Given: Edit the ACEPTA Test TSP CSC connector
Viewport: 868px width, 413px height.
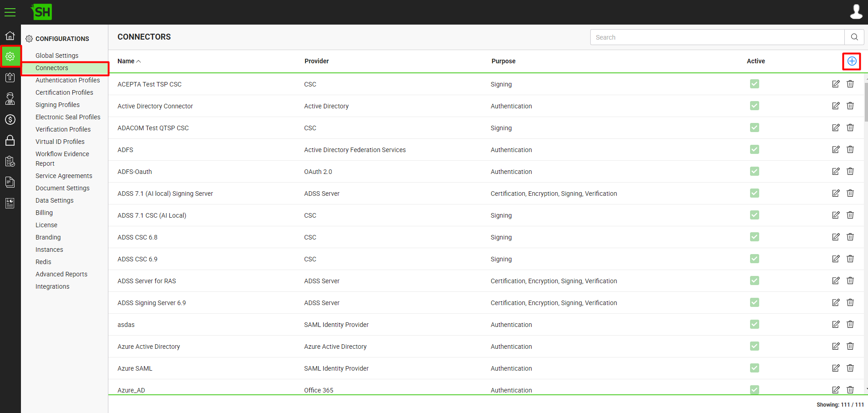Looking at the screenshot, I should (x=836, y=84).
